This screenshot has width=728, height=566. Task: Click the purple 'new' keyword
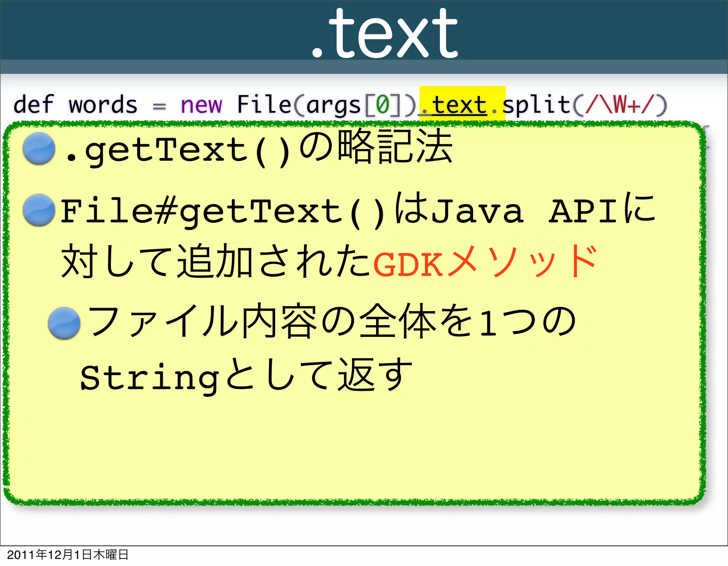201,105
